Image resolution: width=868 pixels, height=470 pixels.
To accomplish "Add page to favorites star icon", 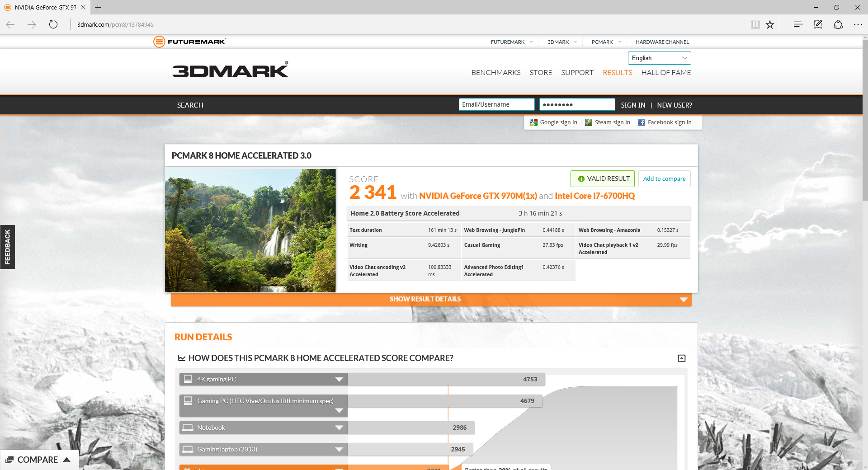I will pyautogui.click(x=770, y=24).
